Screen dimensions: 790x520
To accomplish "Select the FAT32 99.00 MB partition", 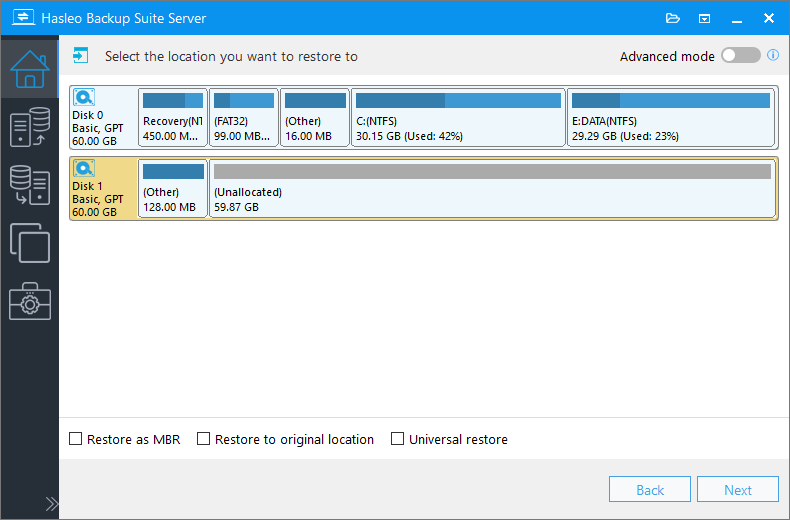I will (244, 117).
